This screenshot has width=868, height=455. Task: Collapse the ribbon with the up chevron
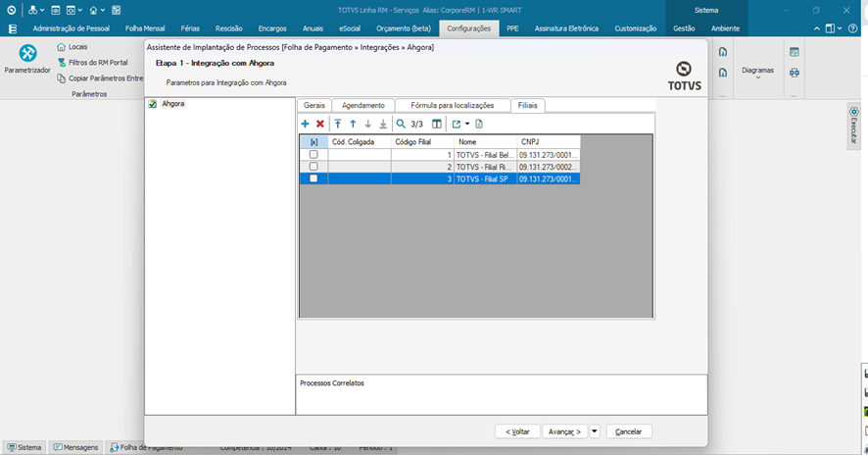[x=816, y=28]
